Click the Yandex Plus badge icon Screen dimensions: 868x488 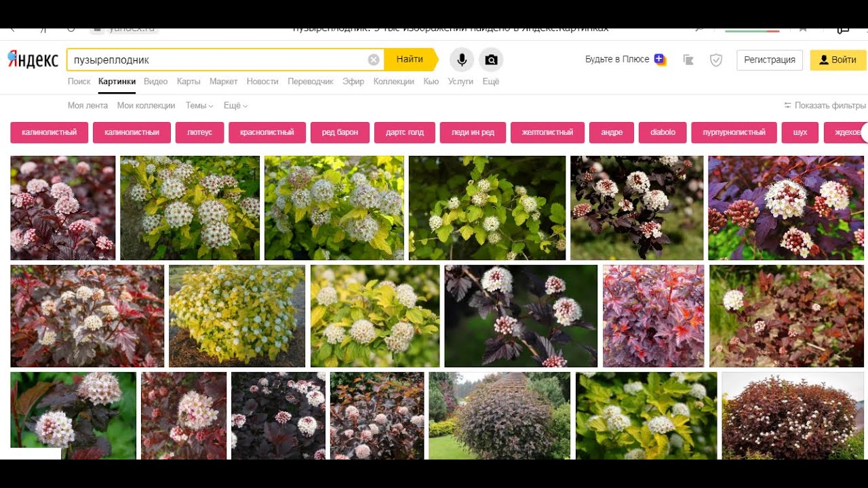[660, 60]
